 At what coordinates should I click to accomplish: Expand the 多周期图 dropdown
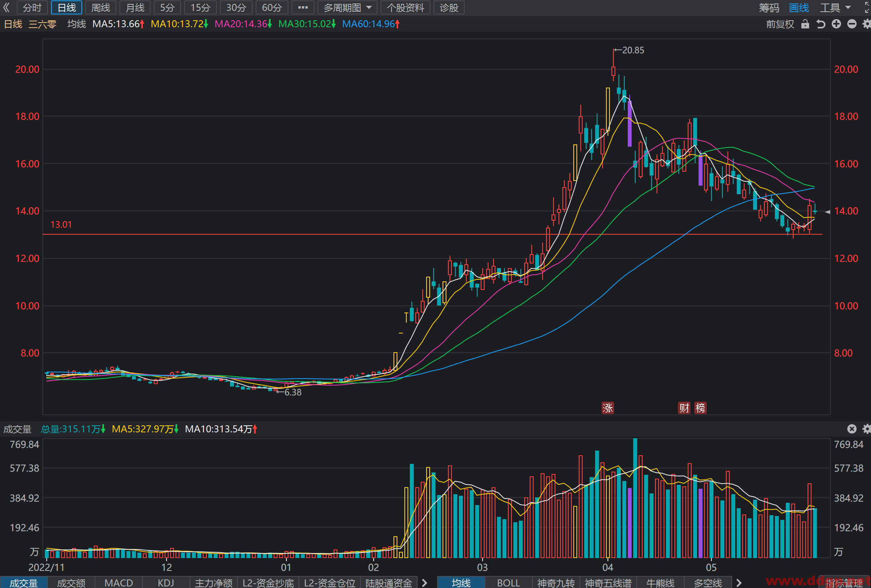point(348,8)
